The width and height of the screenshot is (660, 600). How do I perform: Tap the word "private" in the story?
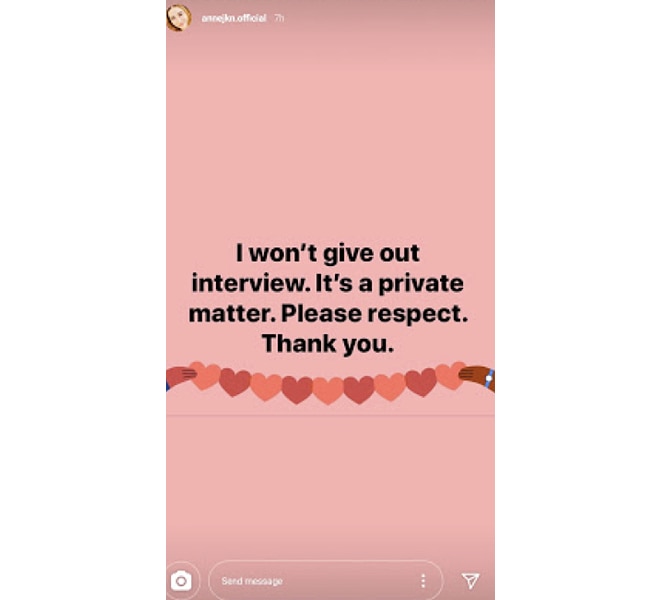point(421,284)
